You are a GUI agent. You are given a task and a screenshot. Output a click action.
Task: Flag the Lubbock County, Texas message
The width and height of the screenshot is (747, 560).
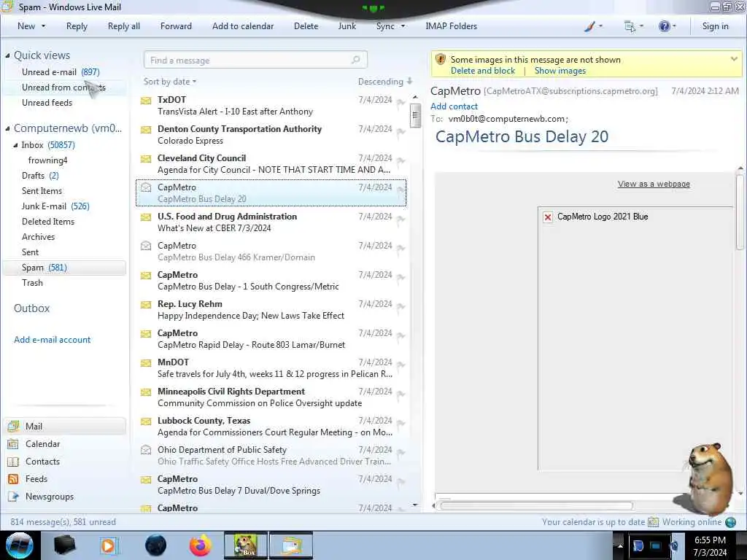(x=400, y=424)
